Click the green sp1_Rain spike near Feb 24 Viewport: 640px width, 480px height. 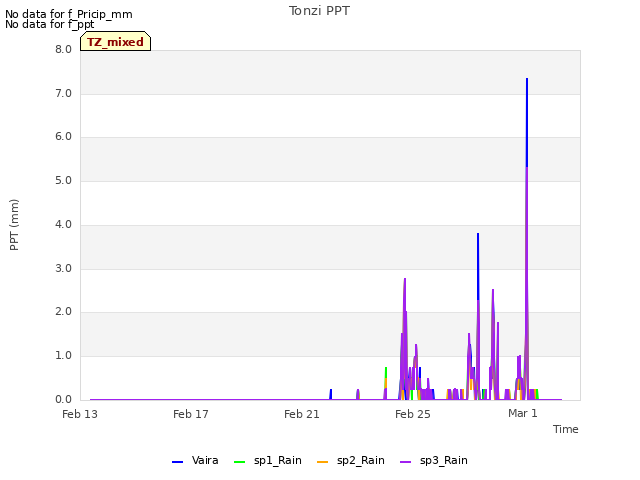386,372
